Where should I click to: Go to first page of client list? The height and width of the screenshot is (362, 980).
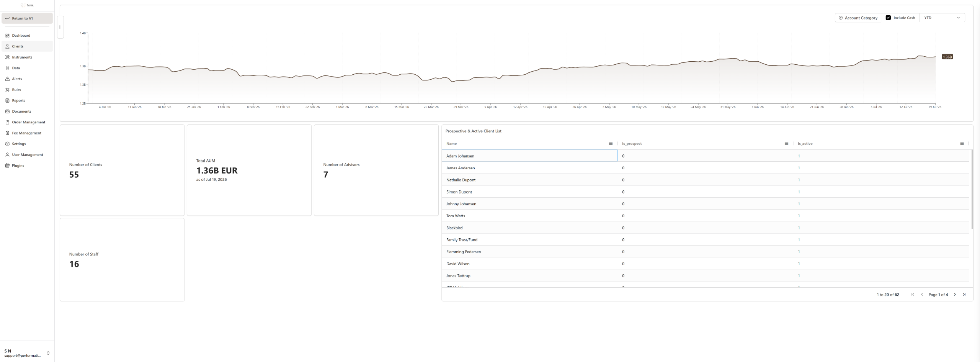click(x=913, y=295)
